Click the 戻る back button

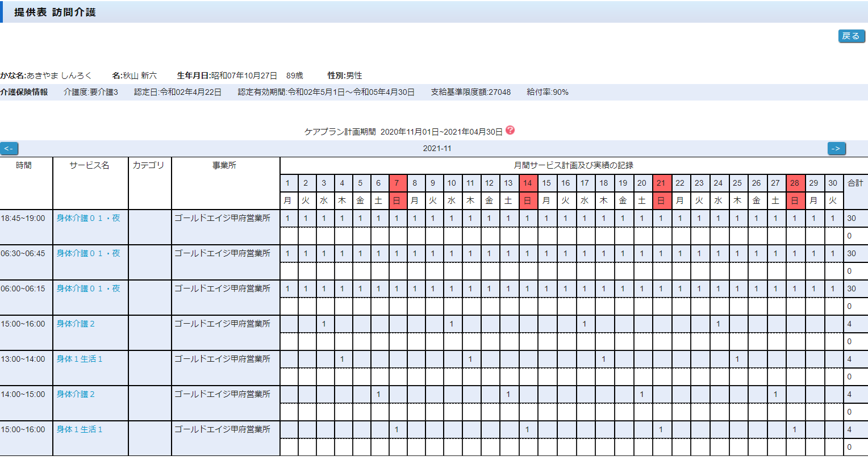851,36
